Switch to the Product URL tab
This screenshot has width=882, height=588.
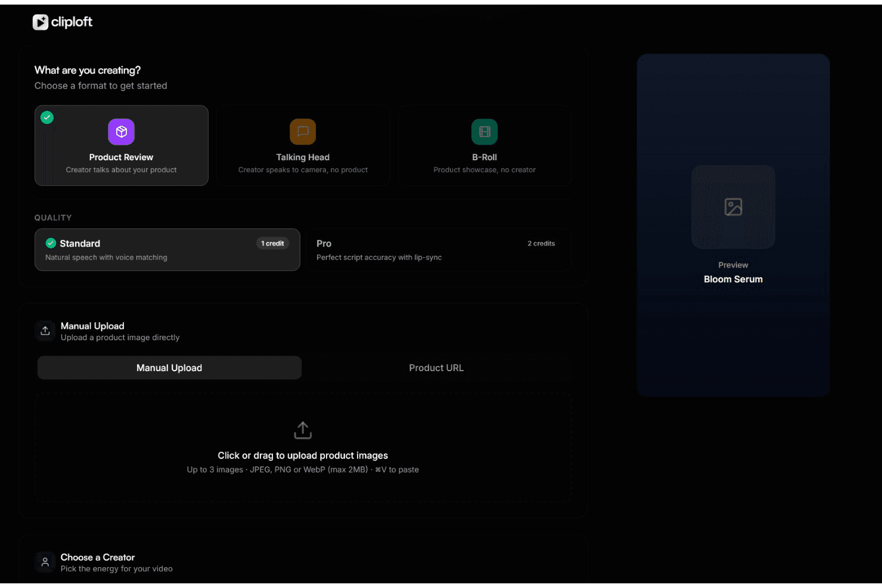click(436, 368)
